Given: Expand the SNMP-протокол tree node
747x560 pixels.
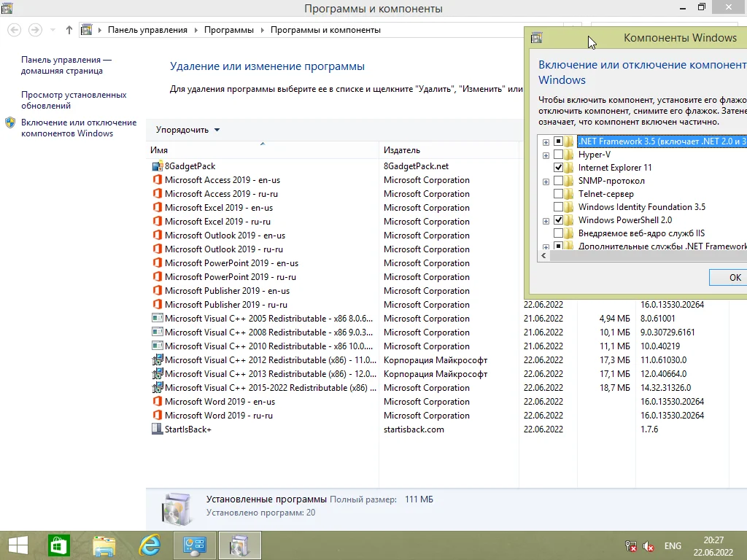Looking at the screenshot, I should click(546, 182).
